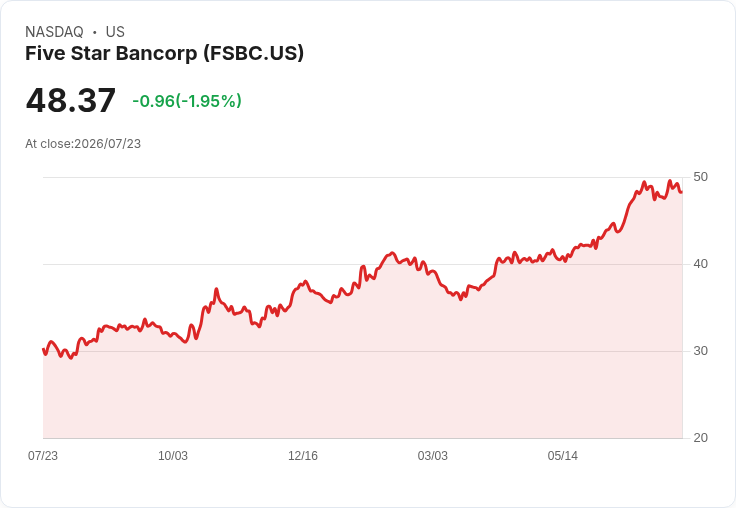Click the US market label

(115, 32)
